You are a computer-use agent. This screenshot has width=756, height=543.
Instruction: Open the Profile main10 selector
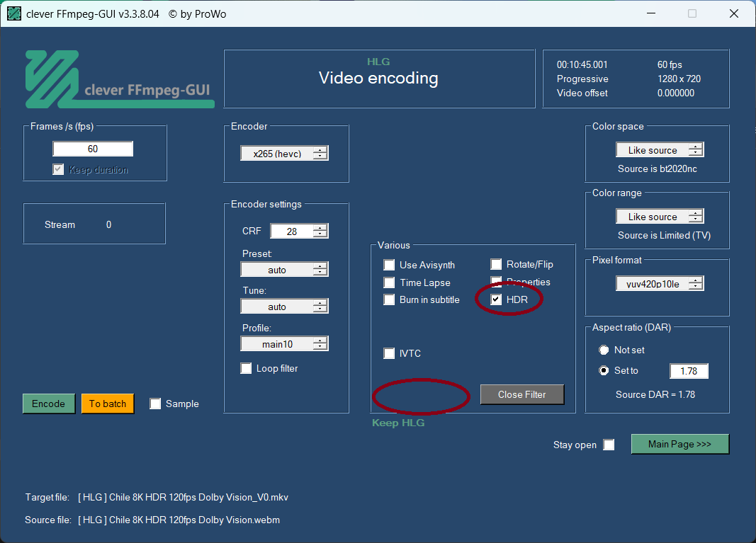pos(284,343)
